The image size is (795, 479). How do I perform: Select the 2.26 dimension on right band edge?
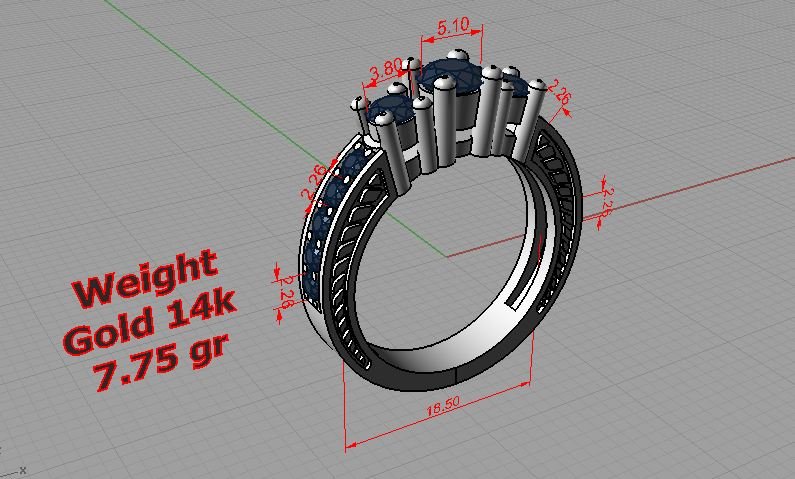pyautogui.click(x=604, y=203)
